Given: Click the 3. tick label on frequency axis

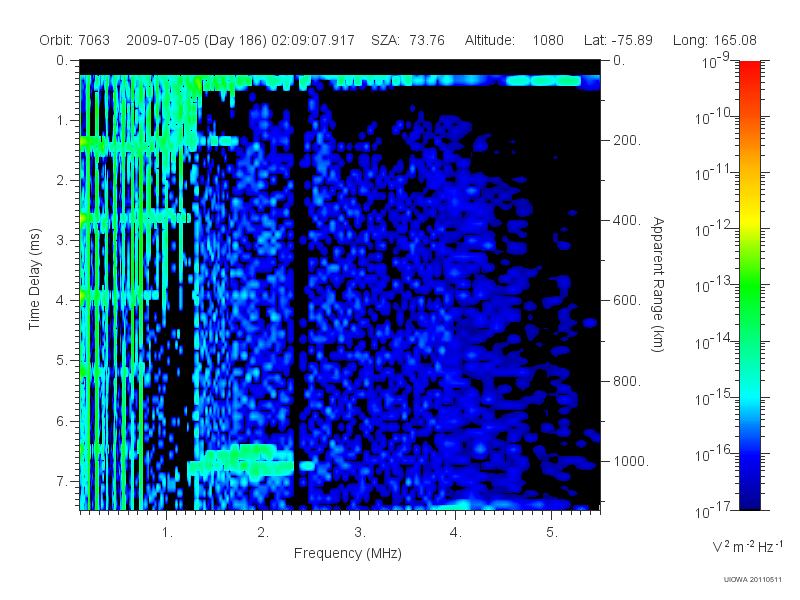Looking at the screenshot, I should (360, 533).
